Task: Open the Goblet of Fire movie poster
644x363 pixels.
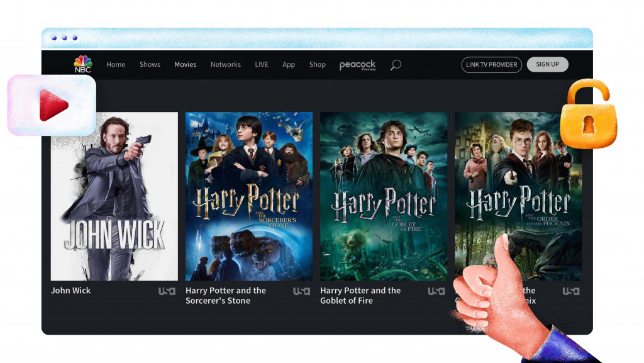Action: coord(384,196)
